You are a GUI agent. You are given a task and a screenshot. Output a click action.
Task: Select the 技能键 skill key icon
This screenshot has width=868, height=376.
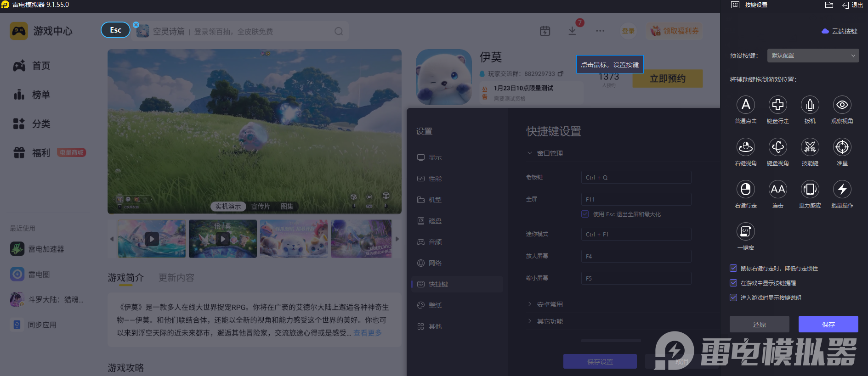pos(810,147)
